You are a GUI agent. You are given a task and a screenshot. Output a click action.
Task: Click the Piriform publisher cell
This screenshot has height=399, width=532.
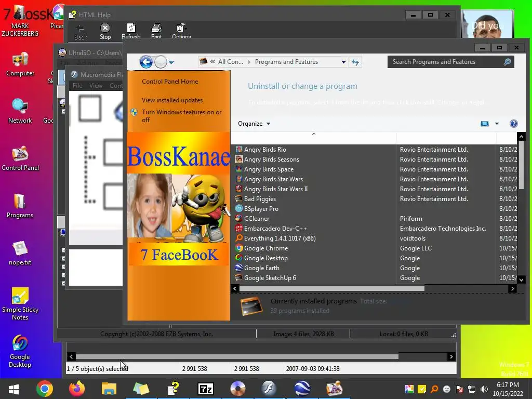pyautogui.click(x=411, y=219)
